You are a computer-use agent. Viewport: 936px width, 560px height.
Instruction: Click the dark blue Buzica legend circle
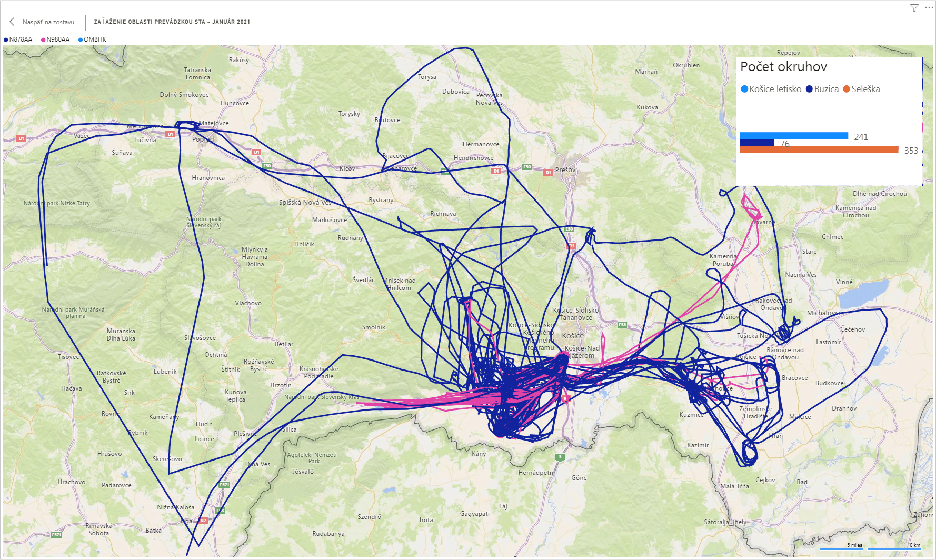(809, 89)
